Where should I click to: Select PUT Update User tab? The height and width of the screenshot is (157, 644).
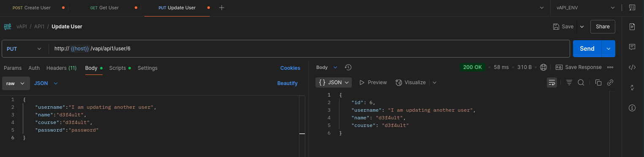(177, 8)
